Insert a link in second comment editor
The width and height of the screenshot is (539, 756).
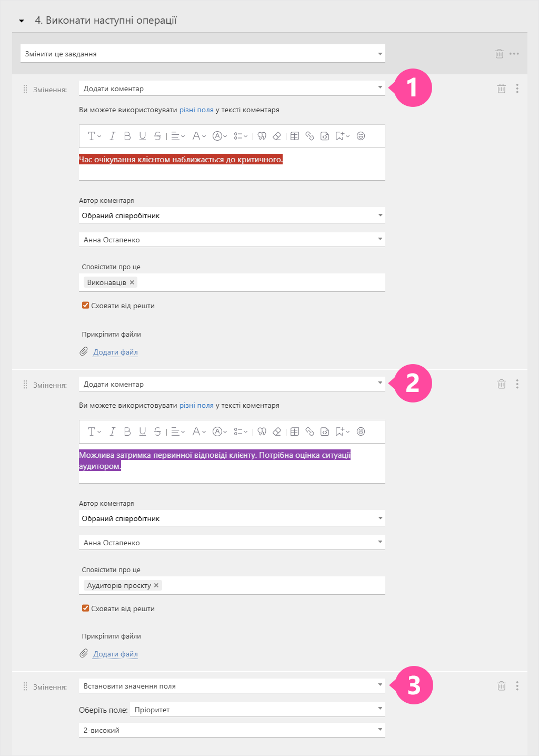(310, 431)
